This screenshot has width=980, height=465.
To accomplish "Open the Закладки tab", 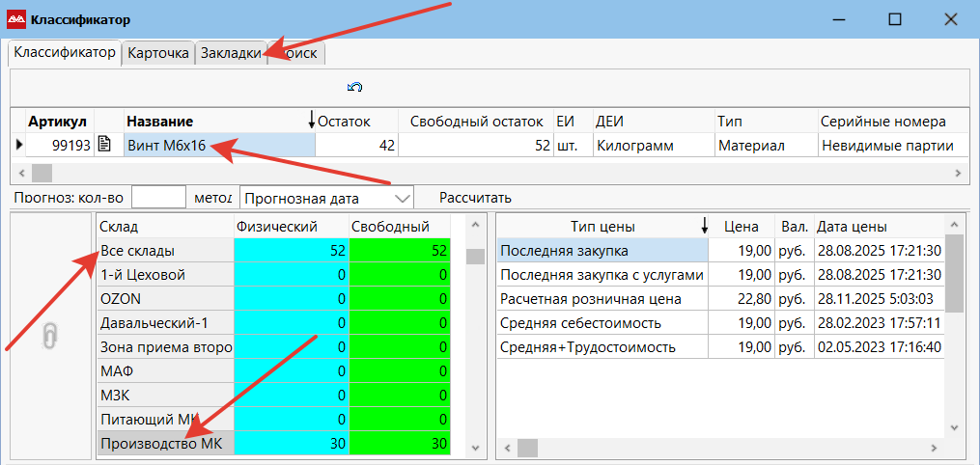I will (x=231, y=54).
